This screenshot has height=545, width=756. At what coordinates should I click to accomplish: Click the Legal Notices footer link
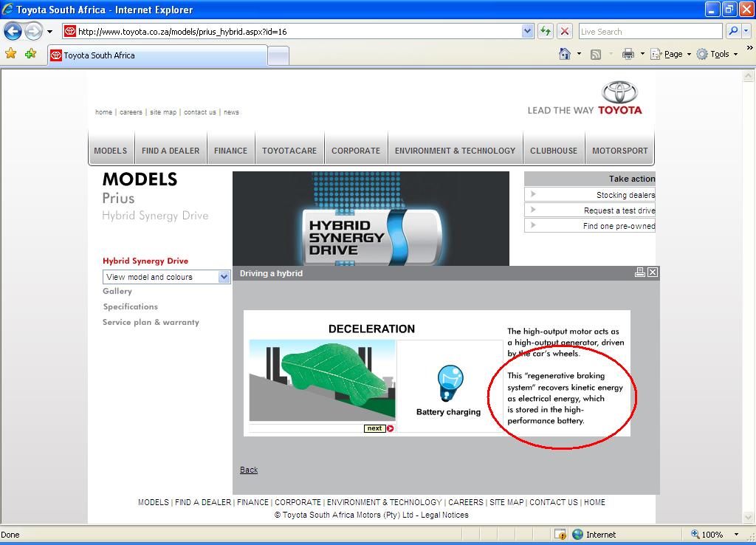[x=444, y=515]
